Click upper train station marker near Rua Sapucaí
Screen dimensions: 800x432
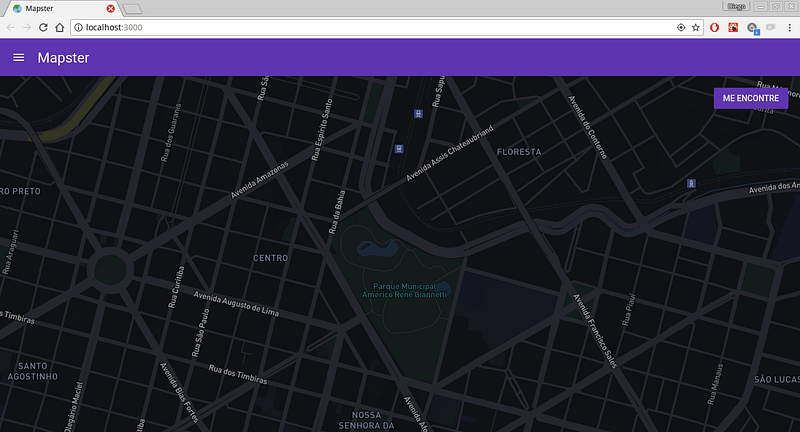pos(418,114)
